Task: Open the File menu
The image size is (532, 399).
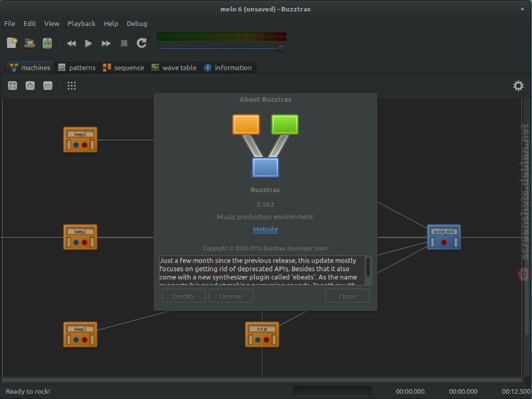Action: click(9, 23)
